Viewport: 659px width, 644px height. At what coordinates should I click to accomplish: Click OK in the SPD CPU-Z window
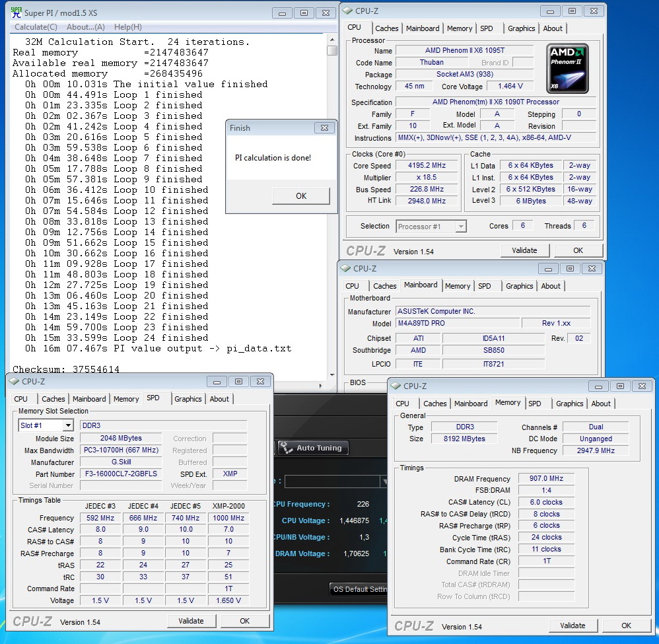point(244,621)
